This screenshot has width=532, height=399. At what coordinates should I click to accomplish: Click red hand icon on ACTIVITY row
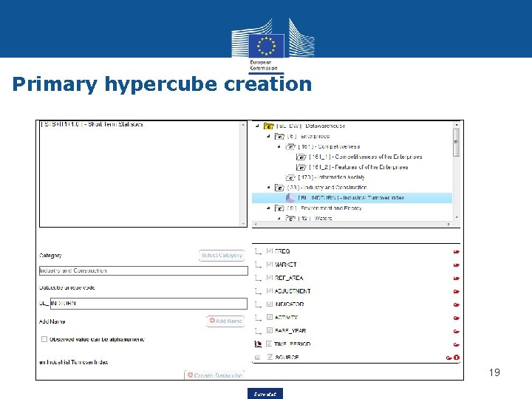tap(457, 318)
